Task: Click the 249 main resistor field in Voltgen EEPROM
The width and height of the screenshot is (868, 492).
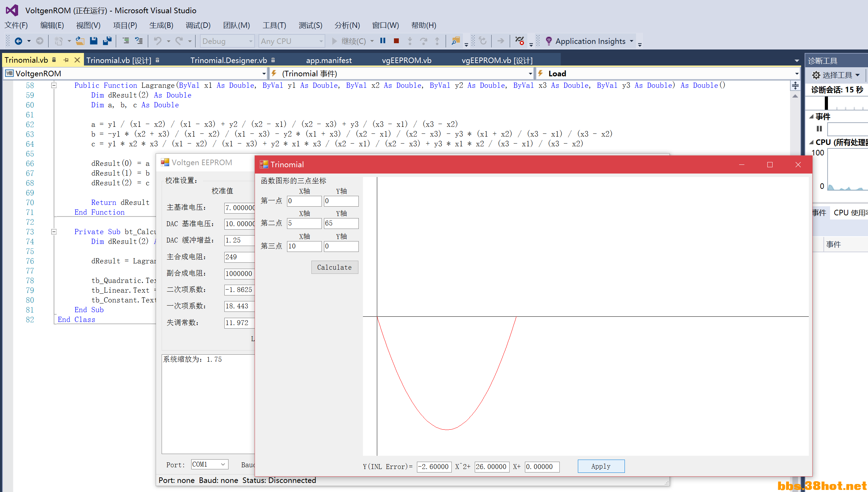Action: (x=239, y=257)
